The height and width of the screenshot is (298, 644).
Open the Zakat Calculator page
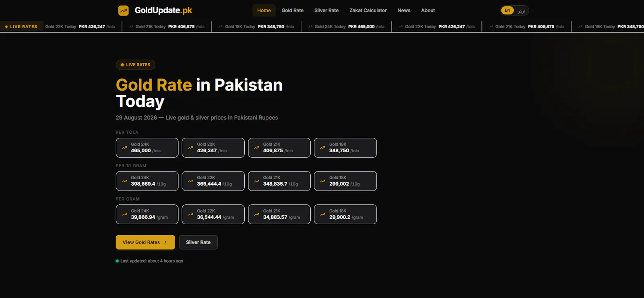click(x=368, y=10)
